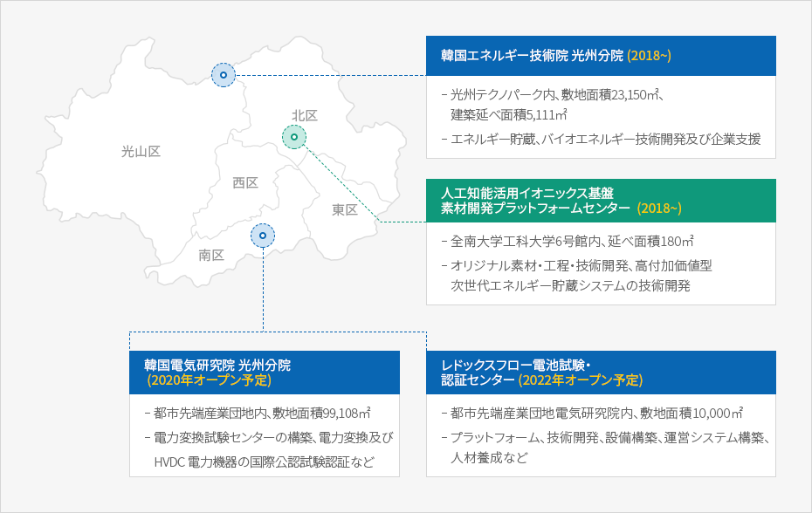Click the (2020年オープン予定) yellow text
812x513 pixels.
[x=209, y=380]
